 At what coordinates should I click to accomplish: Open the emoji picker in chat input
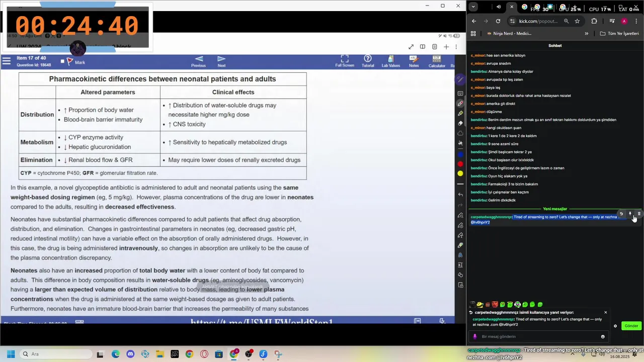click(x=603, y=336)
